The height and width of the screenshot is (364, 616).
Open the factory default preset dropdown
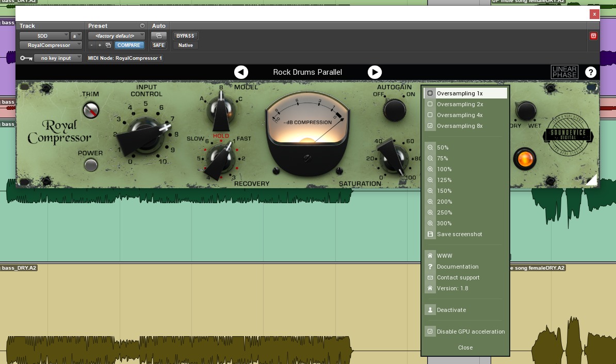tap(116, 36)
